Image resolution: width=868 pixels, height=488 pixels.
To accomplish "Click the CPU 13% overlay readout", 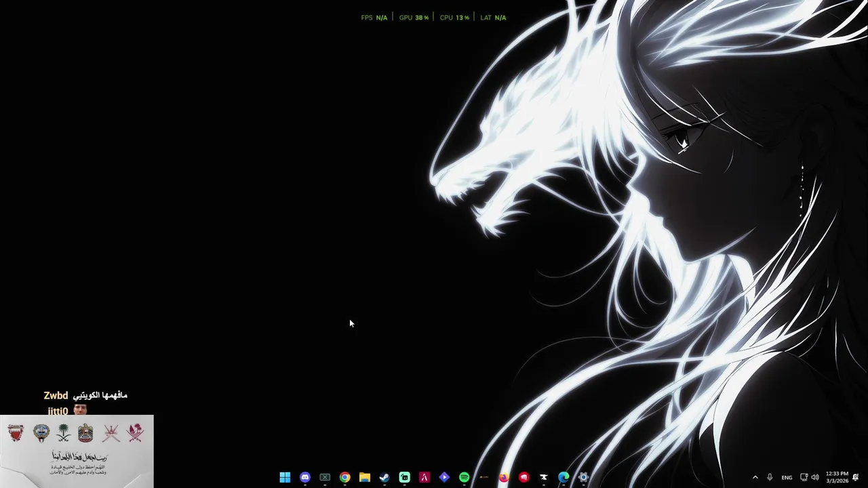I will click(x=454, y=18).
